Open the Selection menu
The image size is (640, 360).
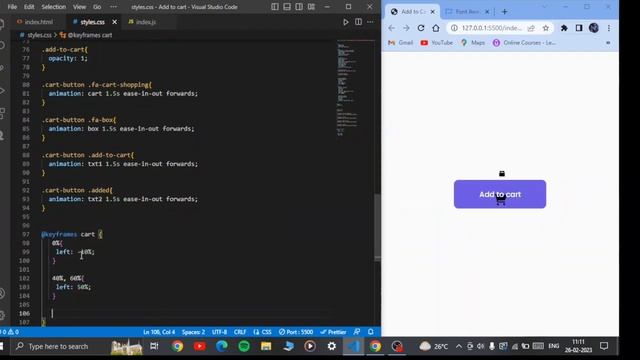pos(53,7)
